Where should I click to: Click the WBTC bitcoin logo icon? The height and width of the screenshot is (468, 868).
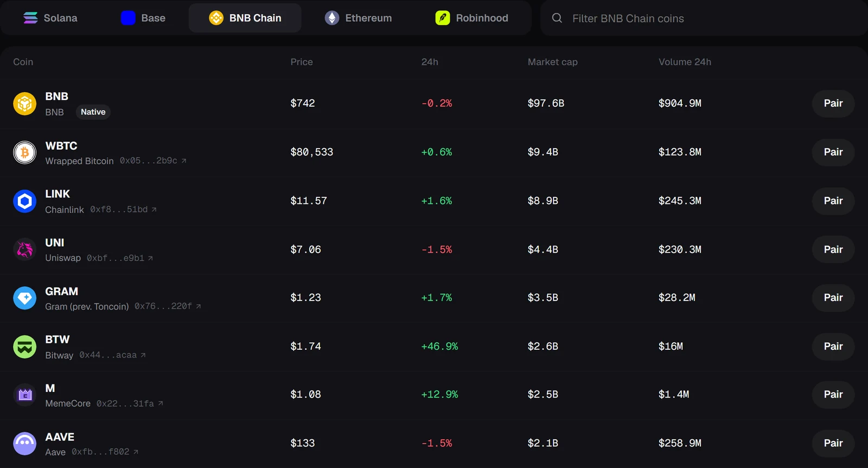(24, 152)
